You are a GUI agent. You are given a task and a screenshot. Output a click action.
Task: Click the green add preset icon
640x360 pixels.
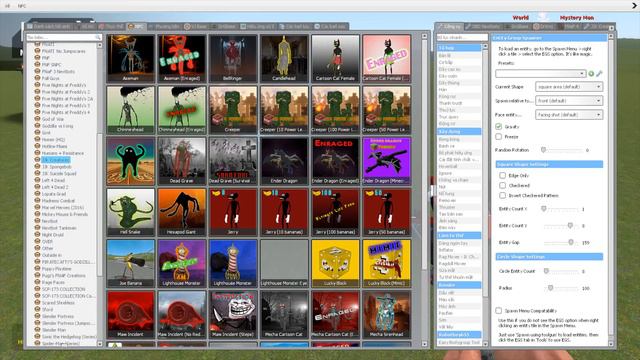(591, 73)
